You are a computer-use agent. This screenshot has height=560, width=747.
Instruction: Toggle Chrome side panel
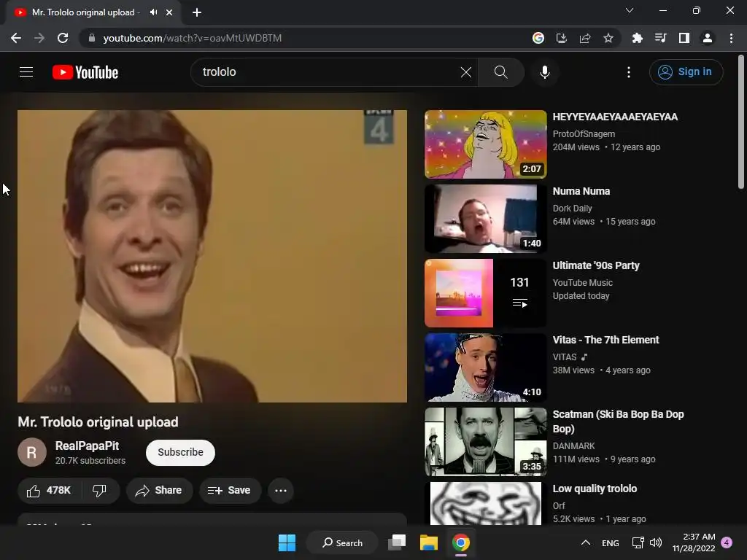[x=684, y=38]
